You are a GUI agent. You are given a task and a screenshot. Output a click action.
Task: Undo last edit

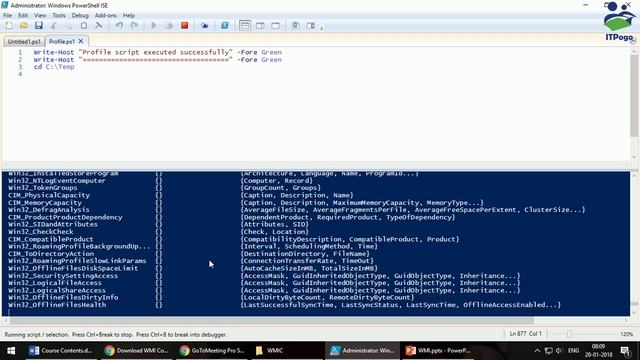click(x=119, y=26)
